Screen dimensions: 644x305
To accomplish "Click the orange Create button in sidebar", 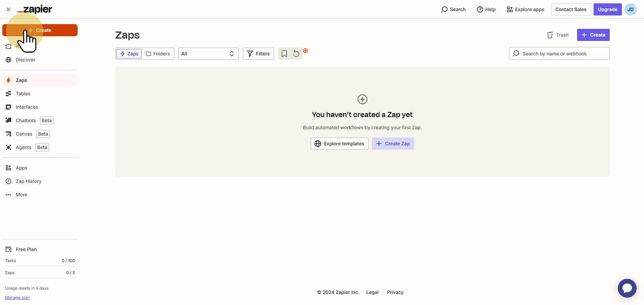I will tap(40, 30).
